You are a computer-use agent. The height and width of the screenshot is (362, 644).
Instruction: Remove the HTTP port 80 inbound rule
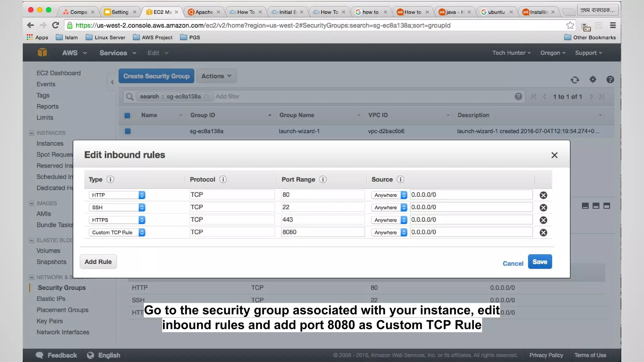[x=543, y=195]
